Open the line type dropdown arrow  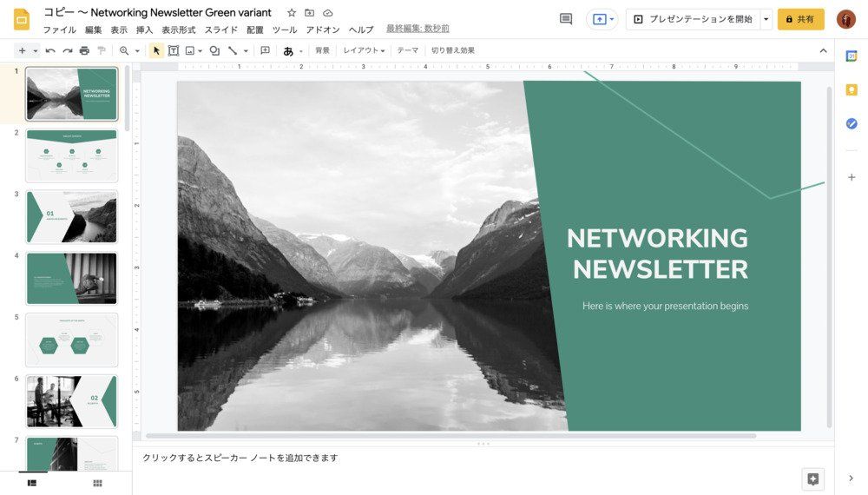(x=246, y=51)
